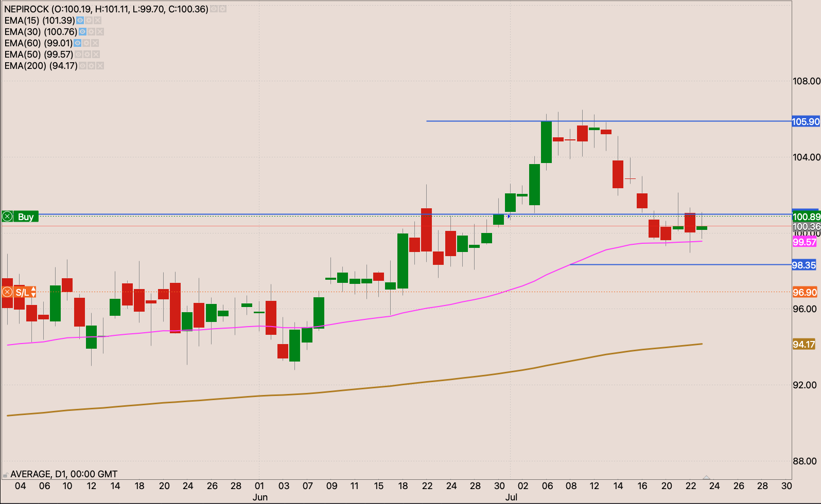Open NEPIROCK price series settings gear
Screen dimensions: 821x504
222,9
